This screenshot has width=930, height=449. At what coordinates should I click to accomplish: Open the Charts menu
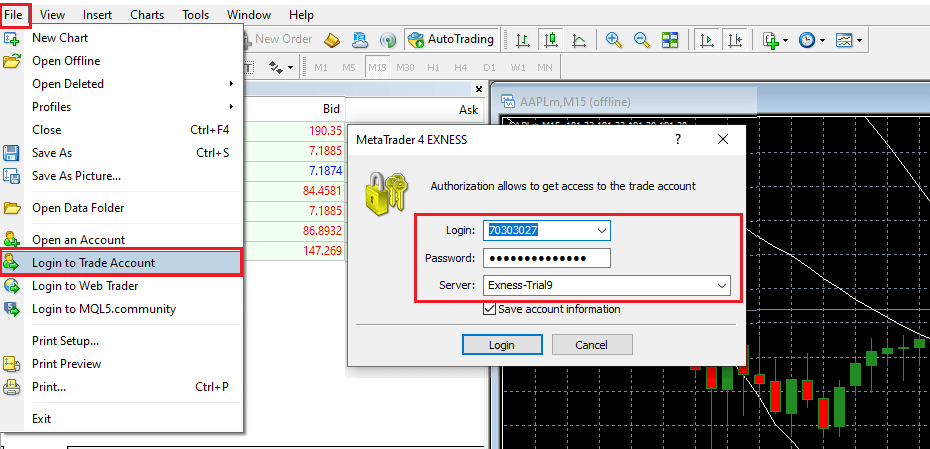click(147, 15)
